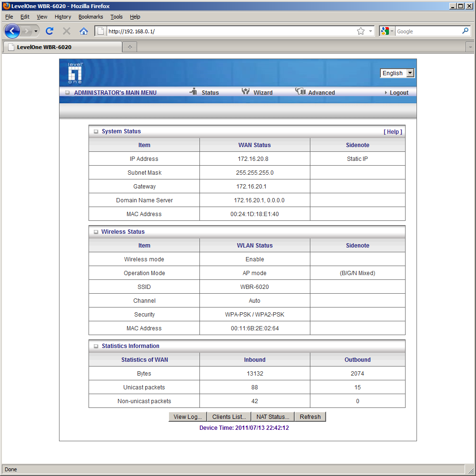Open the list all tabs dropdown
The image size is (476, 476).
(x=470, y=47)
